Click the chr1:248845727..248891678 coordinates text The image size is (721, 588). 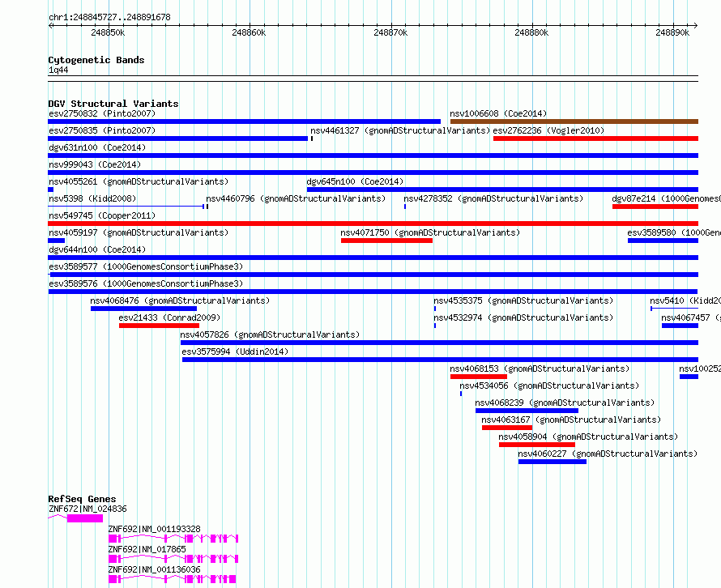click(109, 17)
